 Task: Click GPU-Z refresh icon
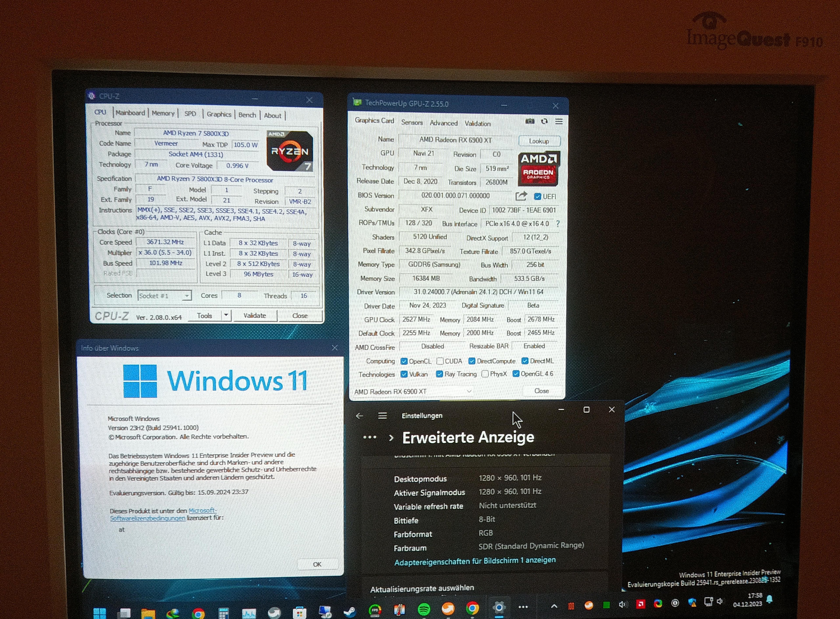(544, 121)
